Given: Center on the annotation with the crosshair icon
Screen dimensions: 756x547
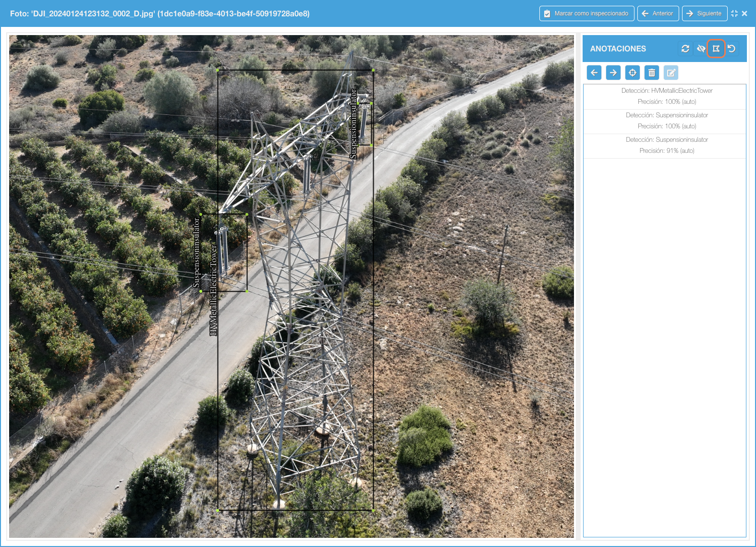Looking at the screenshot, I should tap(633, 73).
